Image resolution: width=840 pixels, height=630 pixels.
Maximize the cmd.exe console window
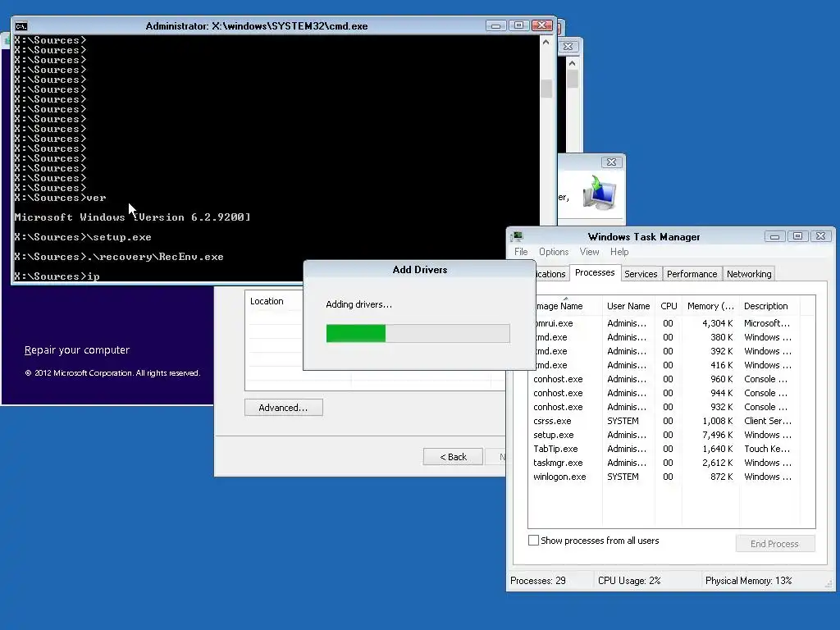[x=518, y=25]
